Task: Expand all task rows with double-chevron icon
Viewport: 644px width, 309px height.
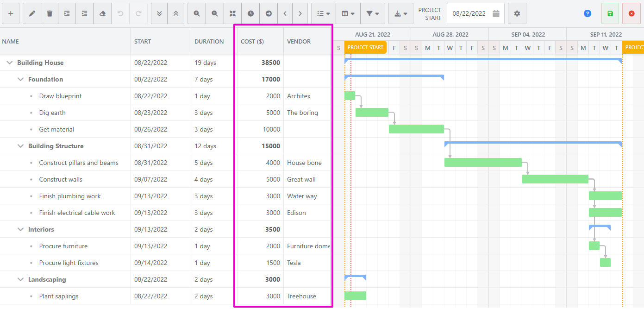Action: click(158, 13)
